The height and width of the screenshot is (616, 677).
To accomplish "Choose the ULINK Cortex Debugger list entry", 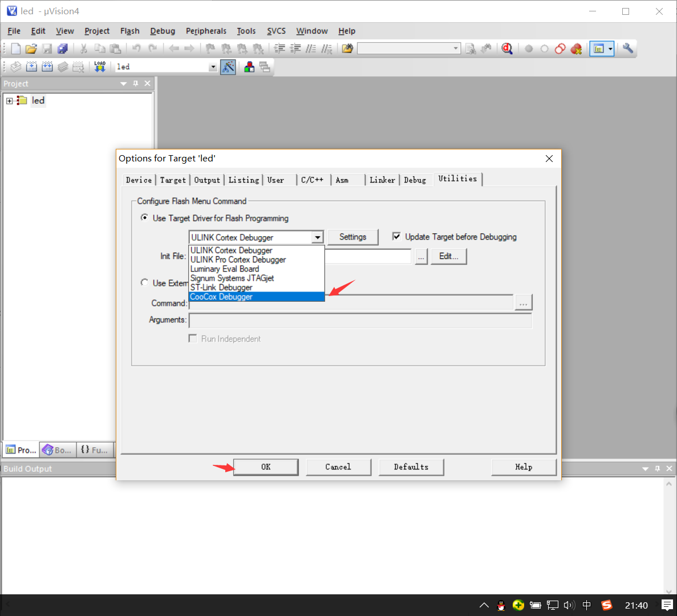I will [257, 250].
